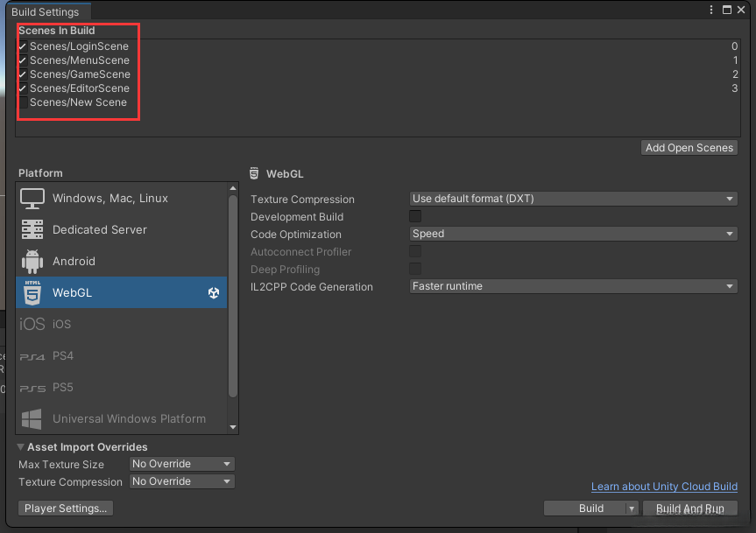The height and width of the screenshot is (533, 756).
Task: Click the Universal Windows Platform logo icon
Action: coord(32,419)
